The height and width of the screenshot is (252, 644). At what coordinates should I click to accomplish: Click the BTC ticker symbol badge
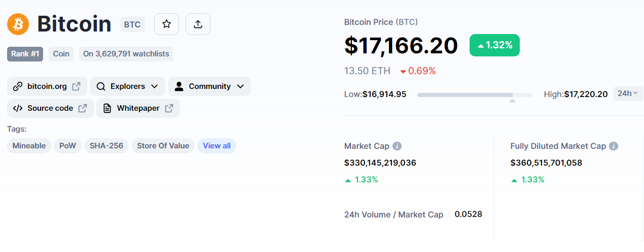point(132,24)
